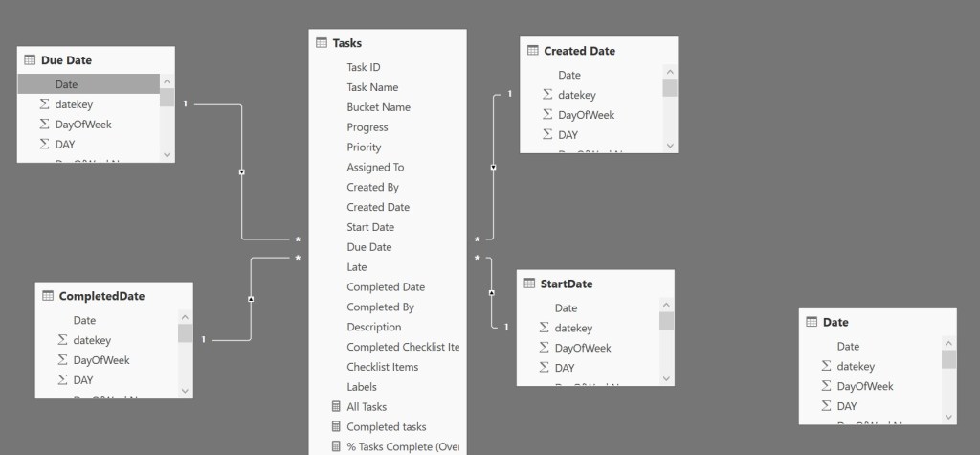
Task: Click the Completed tasks measure icon
Action: click(335, 427)
